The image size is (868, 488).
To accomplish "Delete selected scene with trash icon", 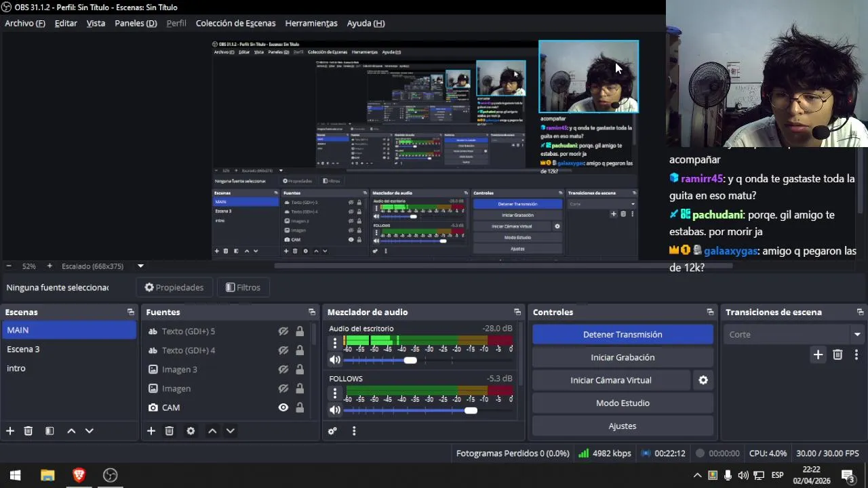I will pos(28,431).
